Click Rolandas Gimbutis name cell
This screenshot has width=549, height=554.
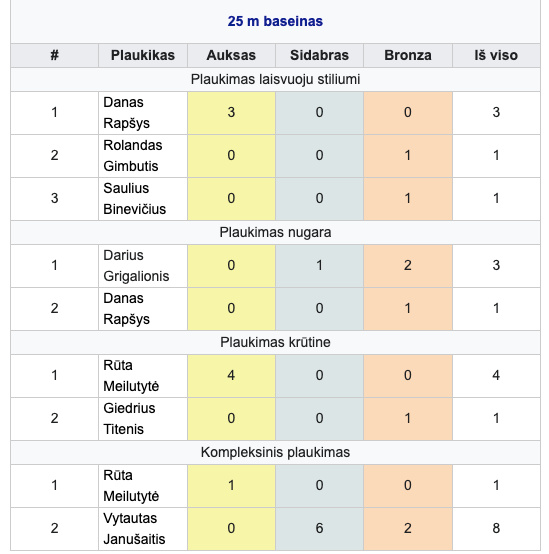(143, 156)
